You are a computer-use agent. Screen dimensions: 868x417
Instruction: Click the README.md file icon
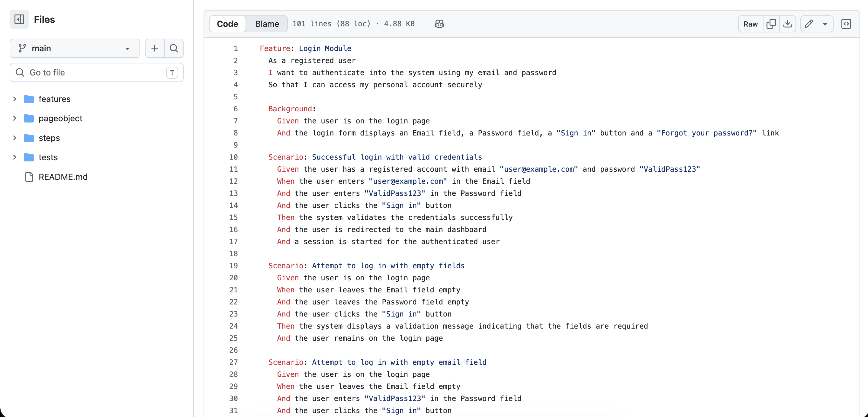[29, 177]
